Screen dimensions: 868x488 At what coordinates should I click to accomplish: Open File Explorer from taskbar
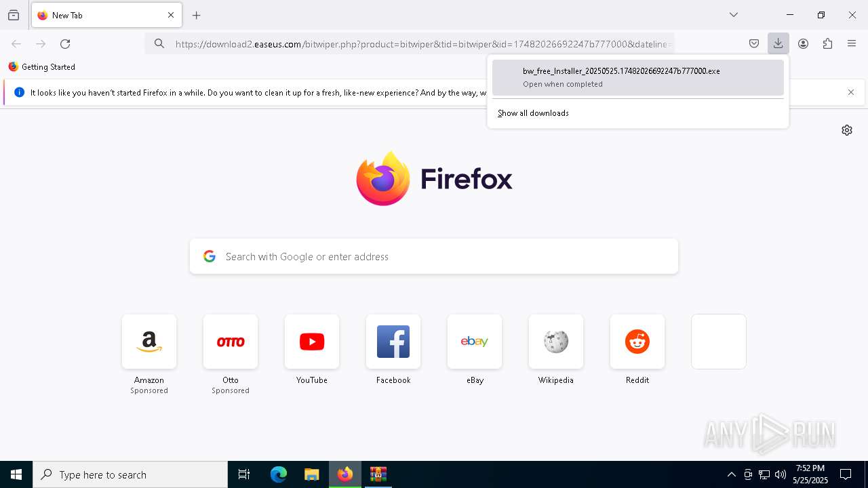(x=312, y=474)
